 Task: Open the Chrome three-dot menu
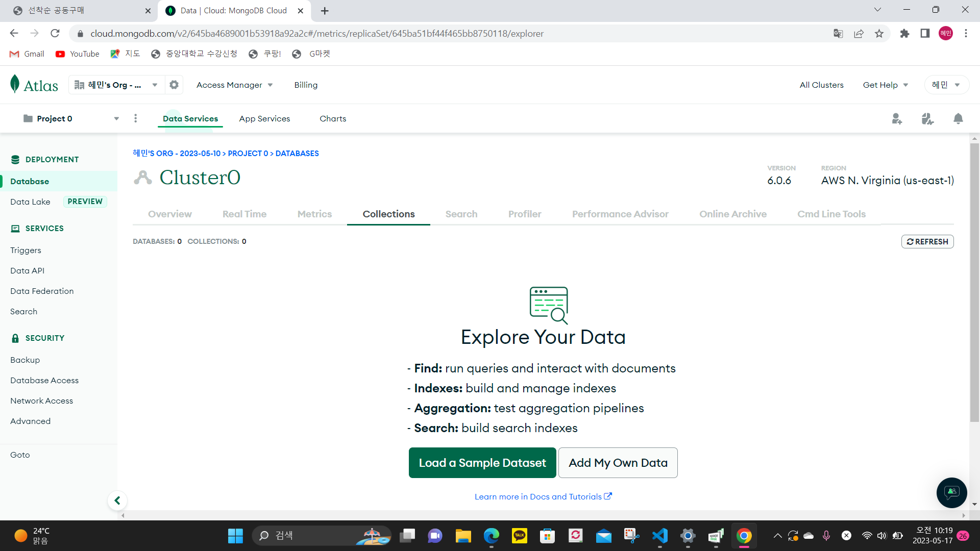966,34
